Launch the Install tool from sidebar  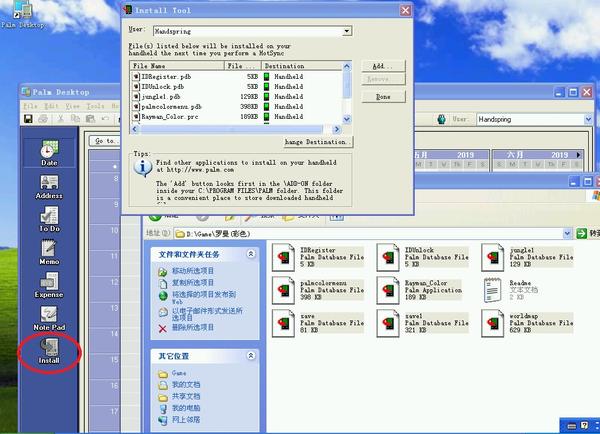point(48,349)
